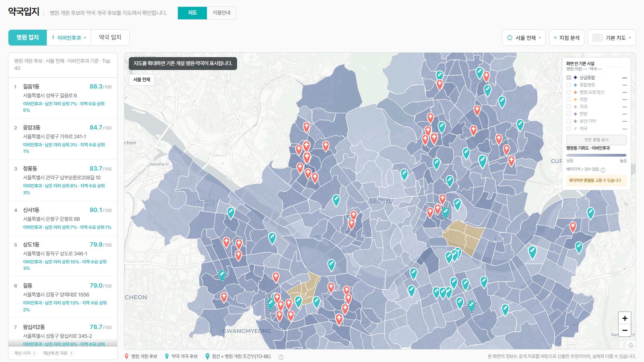Click the 확대하면 종별을 고를 수 있습니다 notice

pos(596,181)
